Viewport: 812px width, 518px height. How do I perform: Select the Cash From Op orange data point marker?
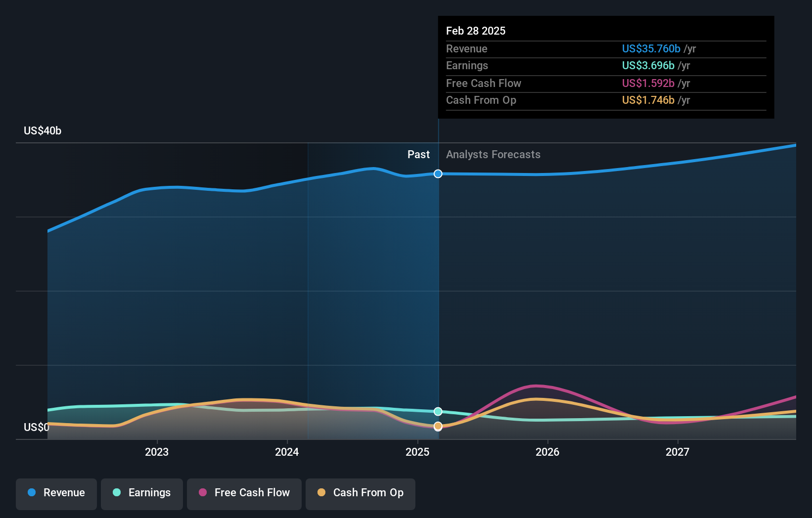pos(438,426)
